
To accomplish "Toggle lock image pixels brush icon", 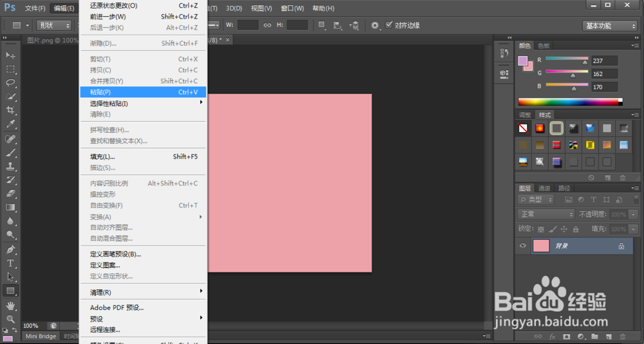I will (553, 229).
